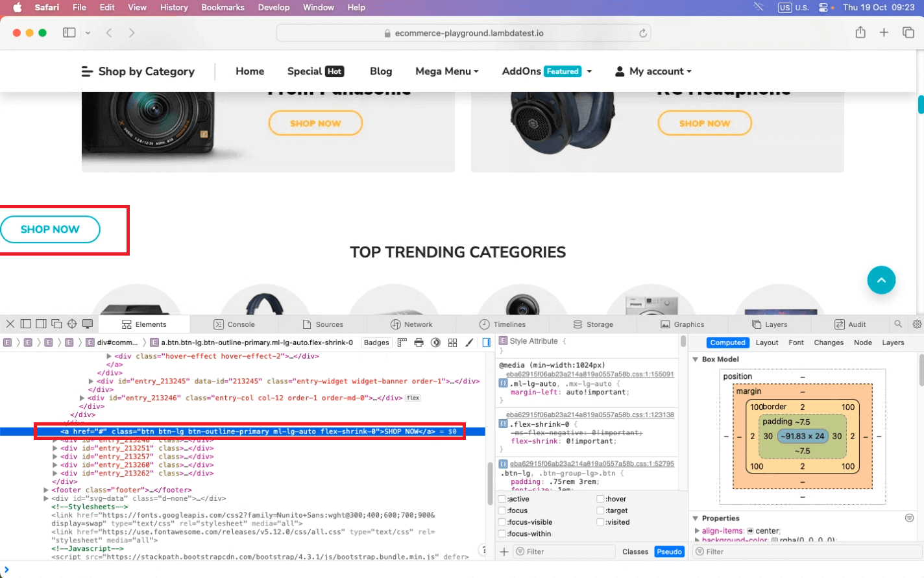Click the printer emulation icon

(x=419, y=342)
